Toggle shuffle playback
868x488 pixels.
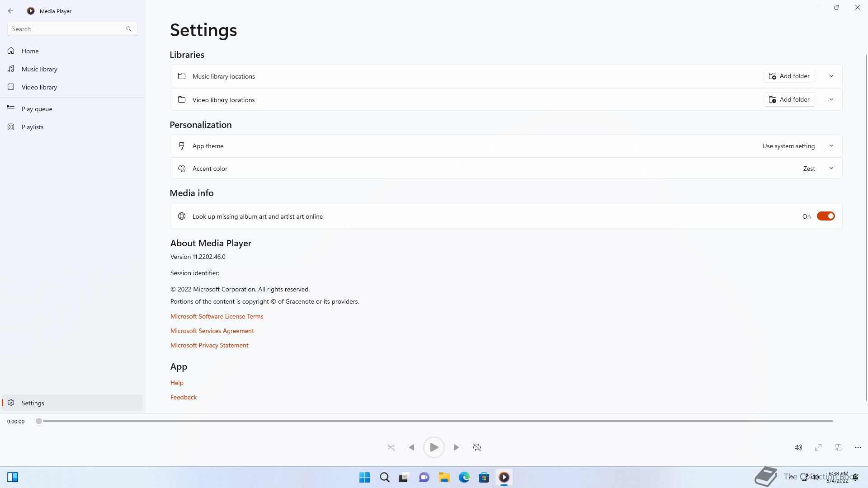point(391,447)
